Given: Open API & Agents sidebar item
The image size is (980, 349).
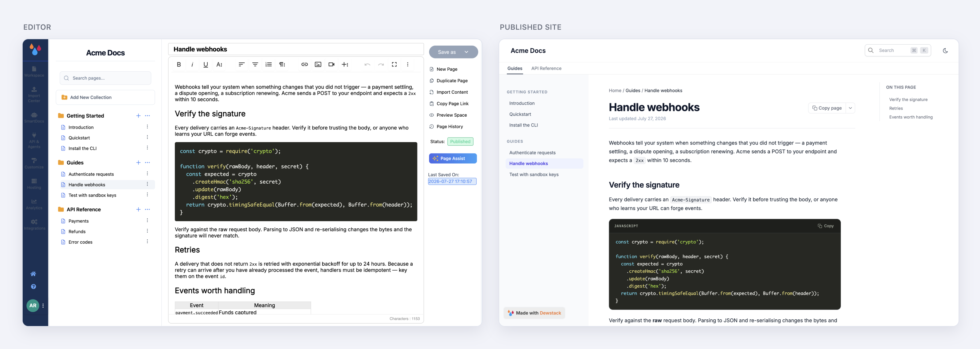Looking at the screenshot, I should [34, 140].
